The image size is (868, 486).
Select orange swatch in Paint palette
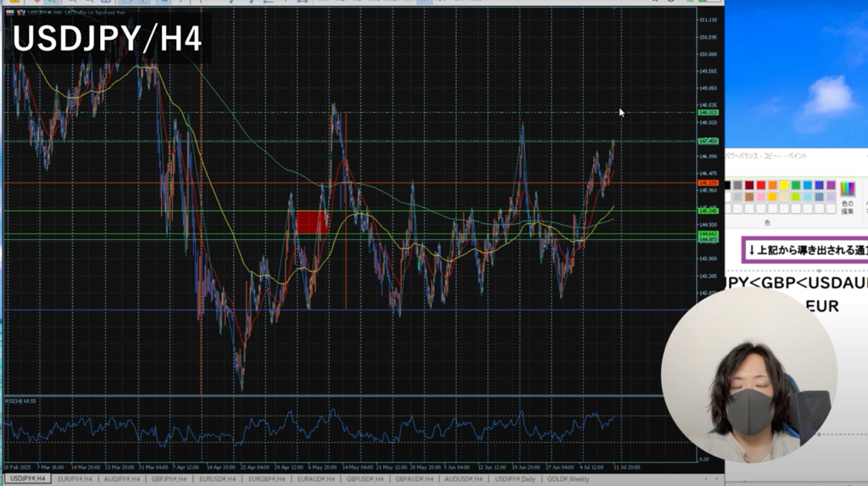click(x=773, y=185)
